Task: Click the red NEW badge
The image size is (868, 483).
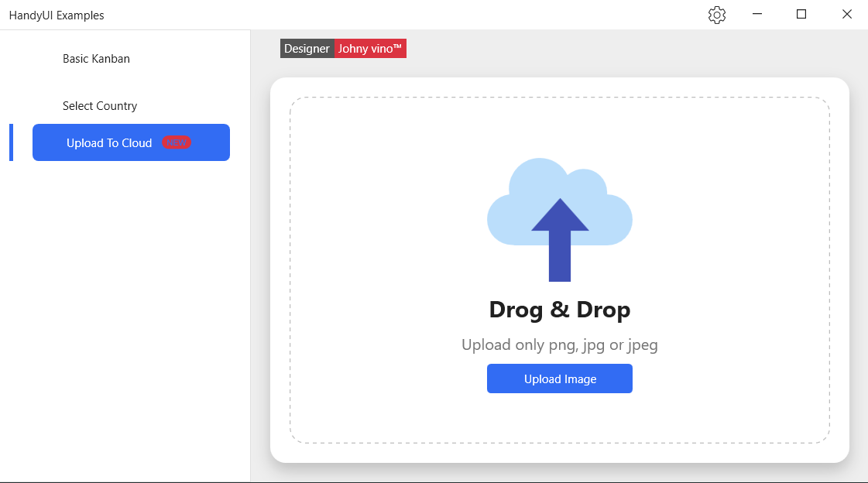Action: (x=177, y=142)
